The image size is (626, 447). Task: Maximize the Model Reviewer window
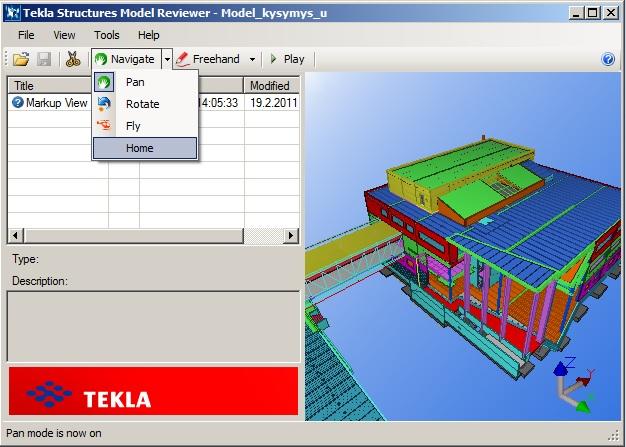(593, 13)
